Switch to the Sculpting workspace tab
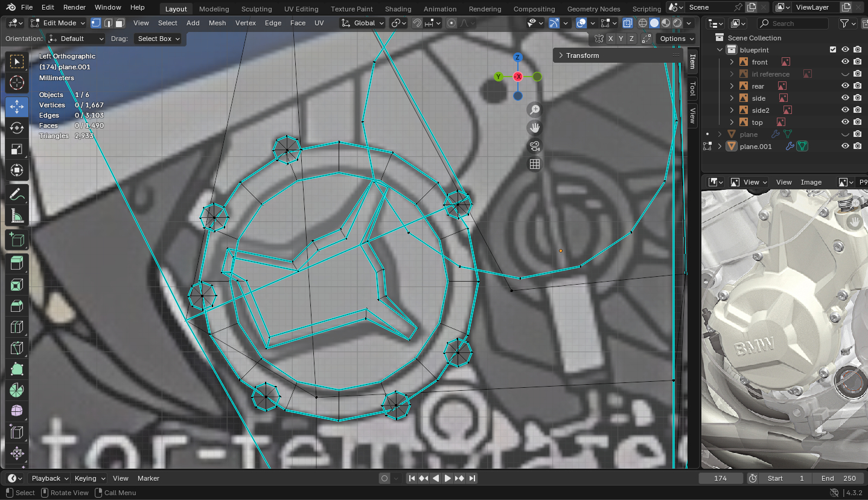This screenshot has width=868, height=500. 257,9
